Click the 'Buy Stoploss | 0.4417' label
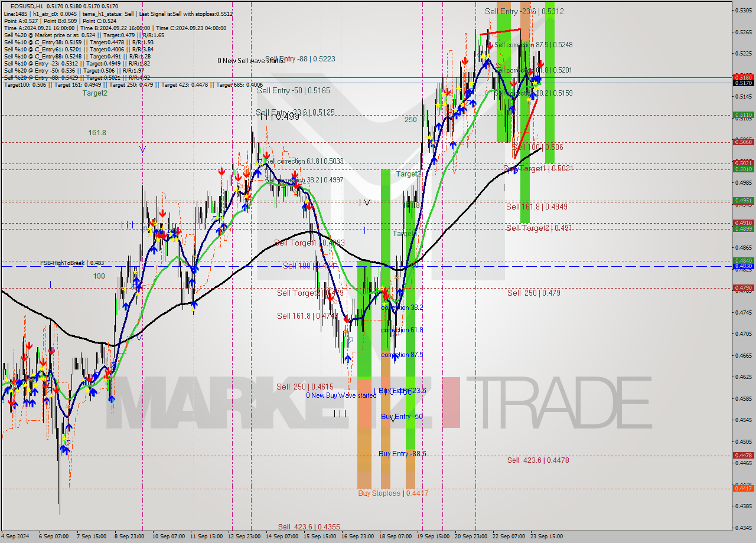 pyautogui.click(x=393, y=493)
